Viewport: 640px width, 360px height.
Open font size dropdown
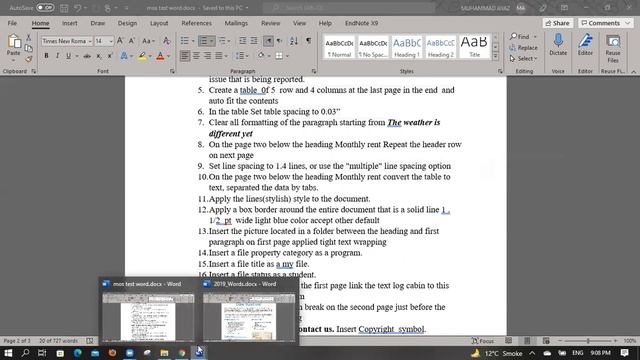pyautogui.click(x=111, y=41)
